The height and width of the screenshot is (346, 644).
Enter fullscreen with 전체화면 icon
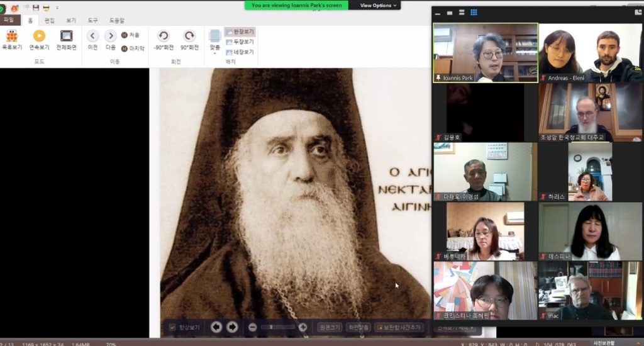pos(66,37)
